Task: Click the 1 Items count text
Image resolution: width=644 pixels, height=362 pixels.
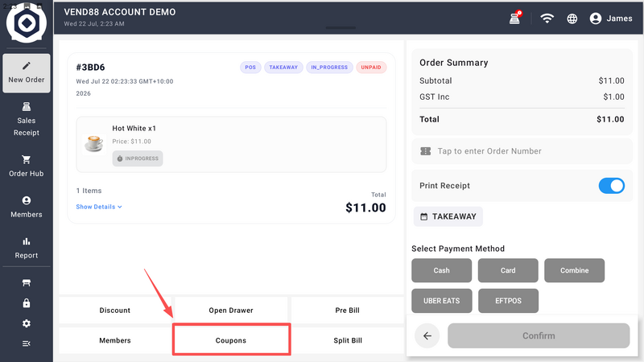Action: point(89,191)
